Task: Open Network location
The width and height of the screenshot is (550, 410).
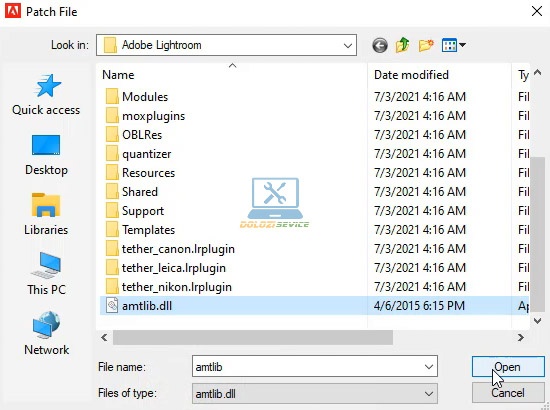Action: (x=46, y=334)
